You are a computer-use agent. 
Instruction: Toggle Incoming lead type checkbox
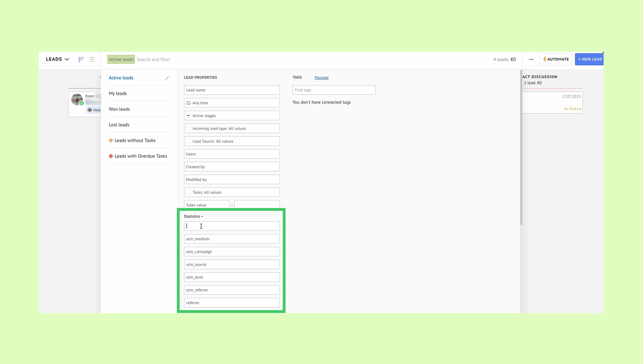tap(188, 128)
